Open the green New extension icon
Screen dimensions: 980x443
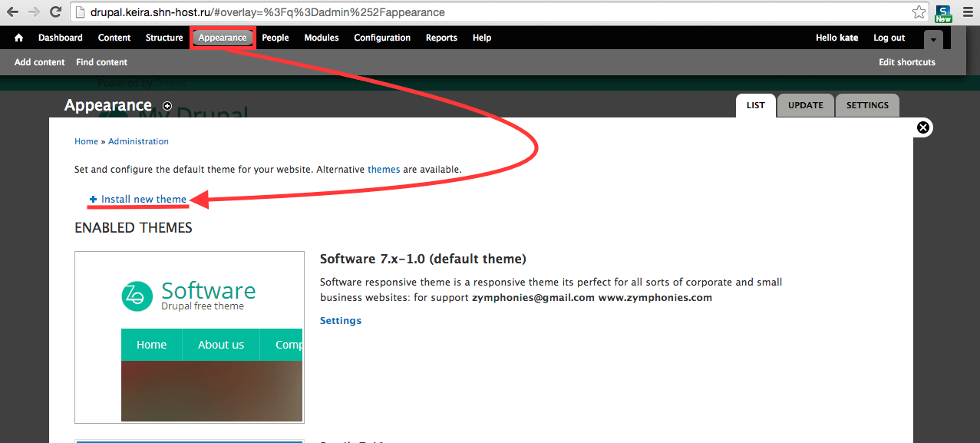[x=943, y=13]
